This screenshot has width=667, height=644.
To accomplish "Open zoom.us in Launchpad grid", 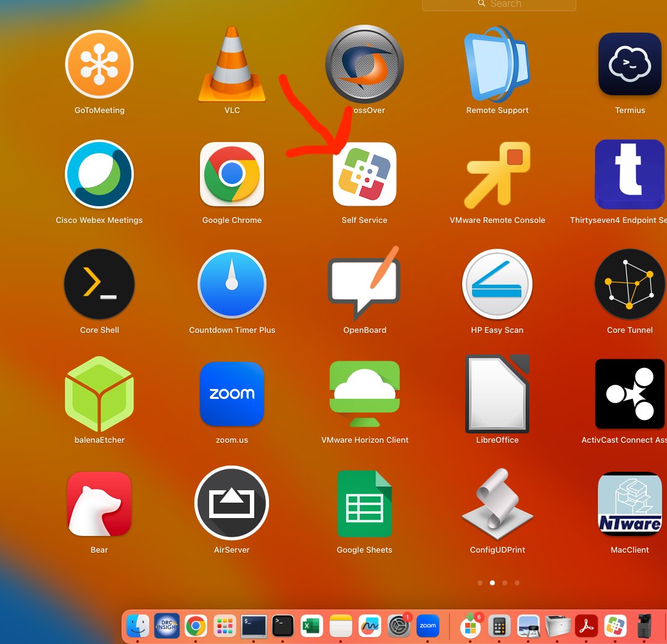I will 232,394.
